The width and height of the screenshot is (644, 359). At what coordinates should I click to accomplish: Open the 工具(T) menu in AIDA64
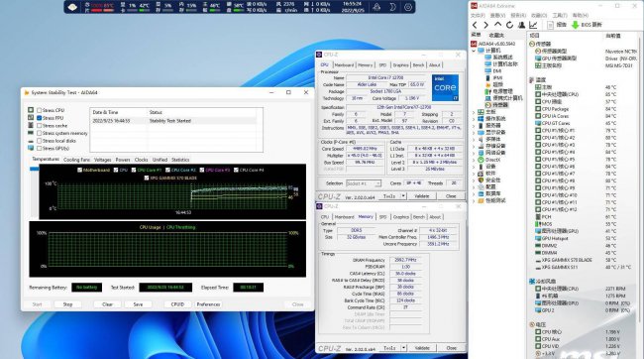pyautogui.click(x=560, y=16)
